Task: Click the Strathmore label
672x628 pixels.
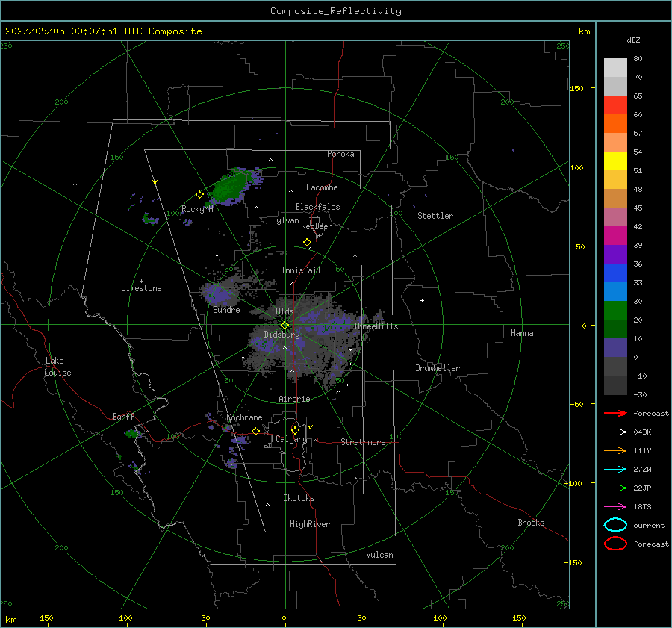Action: coord(363,442)
